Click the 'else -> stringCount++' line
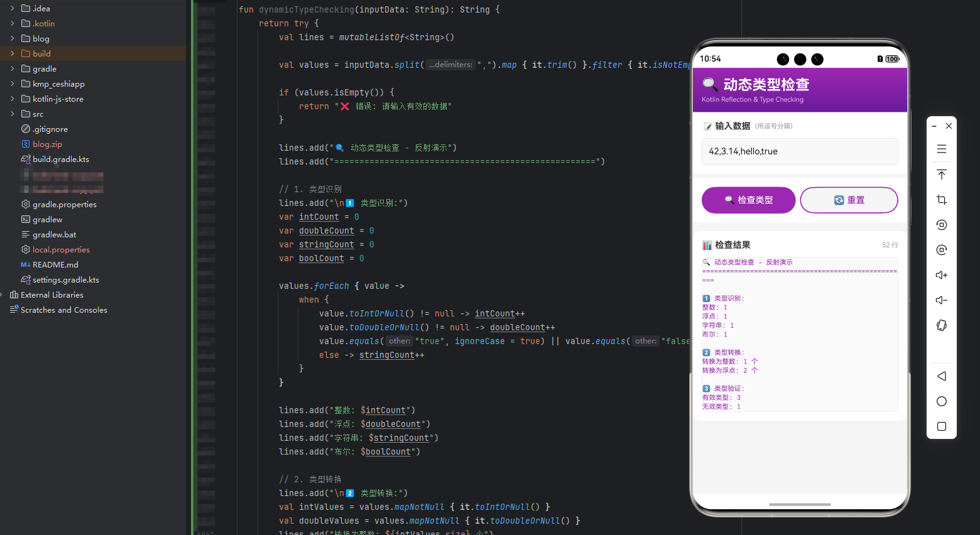This screenshot has height=535, width=980. (x=371, y=355)
